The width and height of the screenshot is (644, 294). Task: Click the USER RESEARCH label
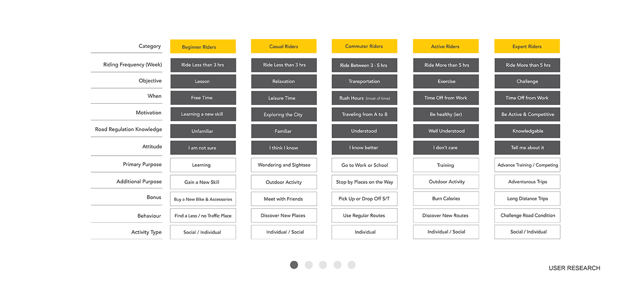coord(575,268)
